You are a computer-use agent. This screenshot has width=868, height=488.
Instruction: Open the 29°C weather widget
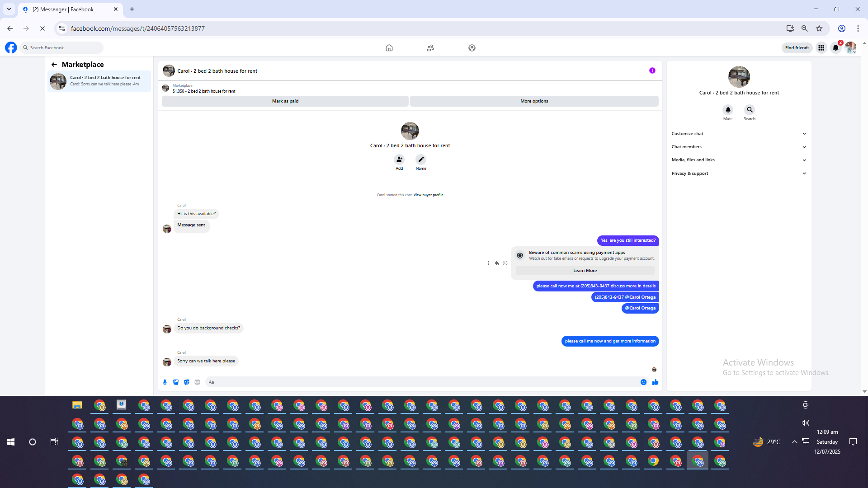click(767, 442)
